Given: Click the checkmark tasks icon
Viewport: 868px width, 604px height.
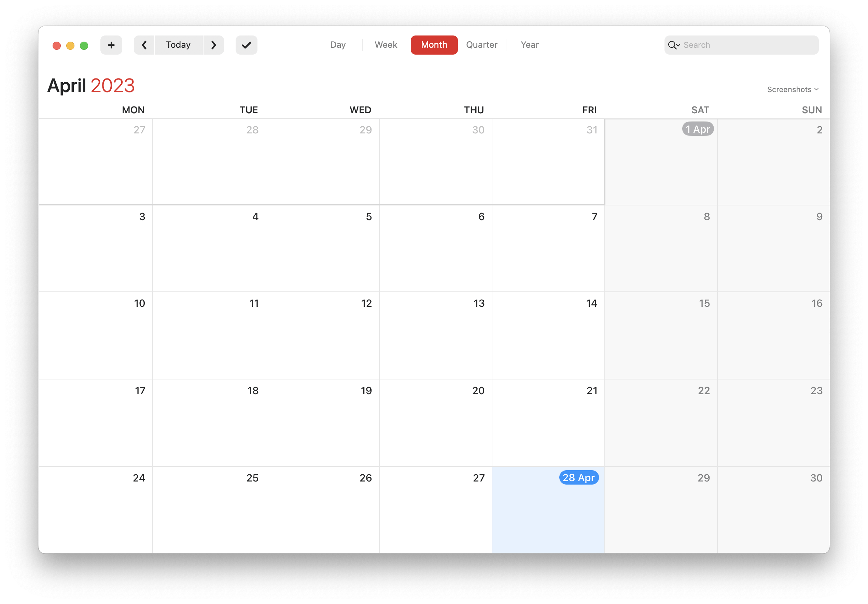Looking at the screenshot, I should pyautogui.click(x=247, y=45).
